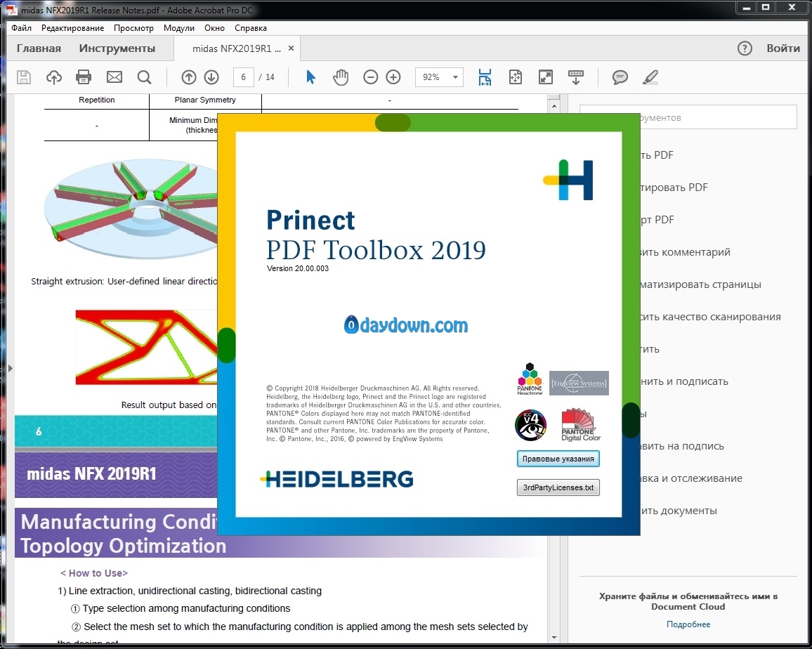Click the document scrollbar up arrow

[x=554, y=105]
